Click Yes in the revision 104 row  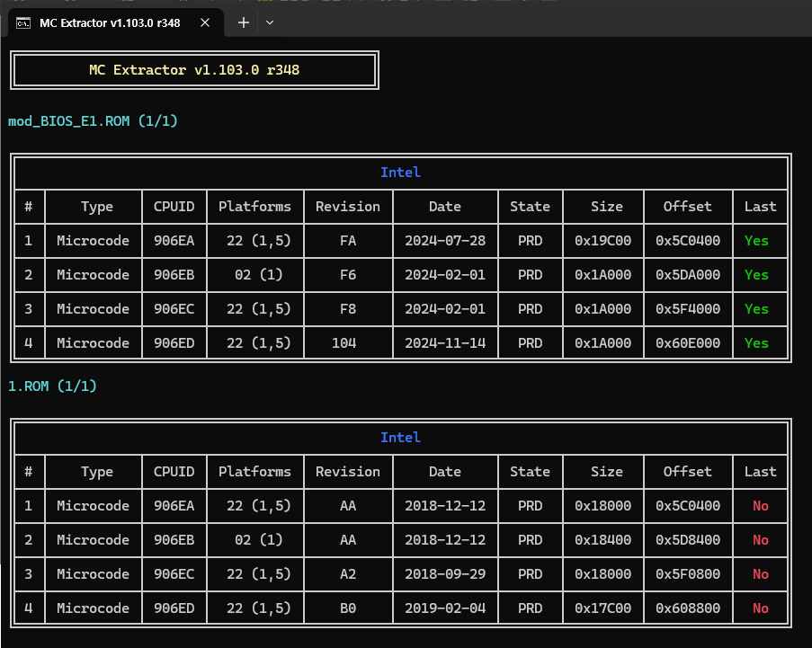(x=756, y=343)
